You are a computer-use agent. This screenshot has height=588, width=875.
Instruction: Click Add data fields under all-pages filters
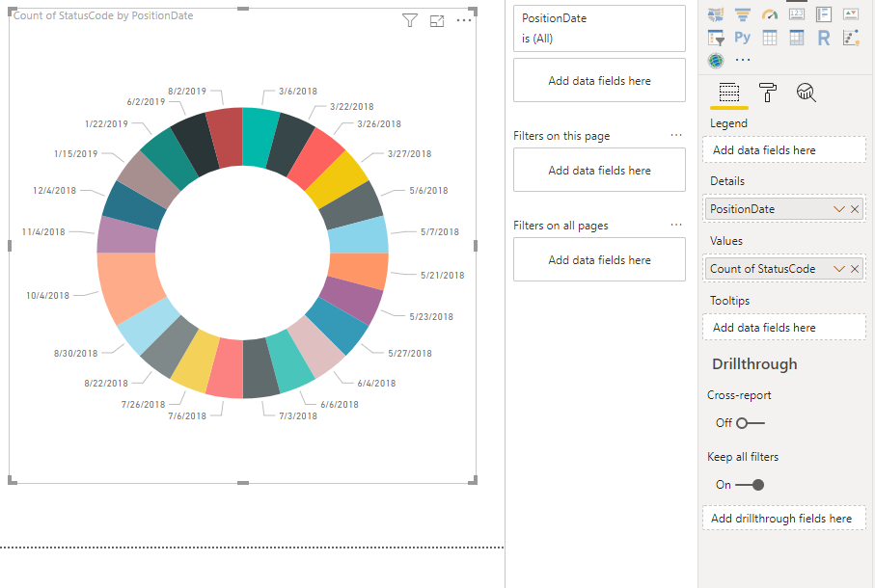tap(599, 259)
